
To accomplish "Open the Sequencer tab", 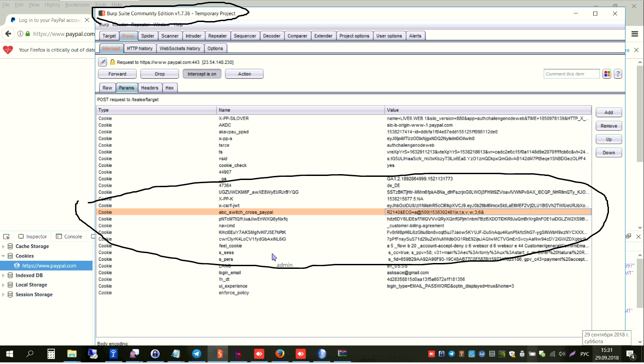I will 245,36.
